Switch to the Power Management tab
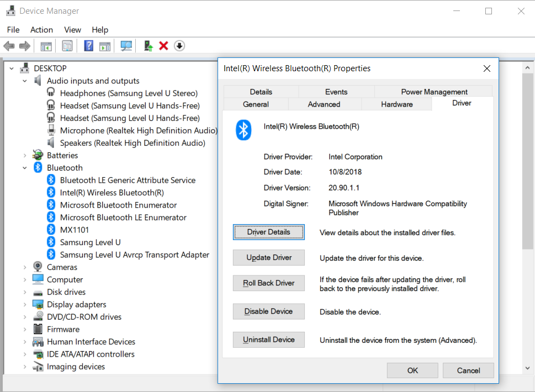This screenshot has height=392, width=535. tap(434, 92)
